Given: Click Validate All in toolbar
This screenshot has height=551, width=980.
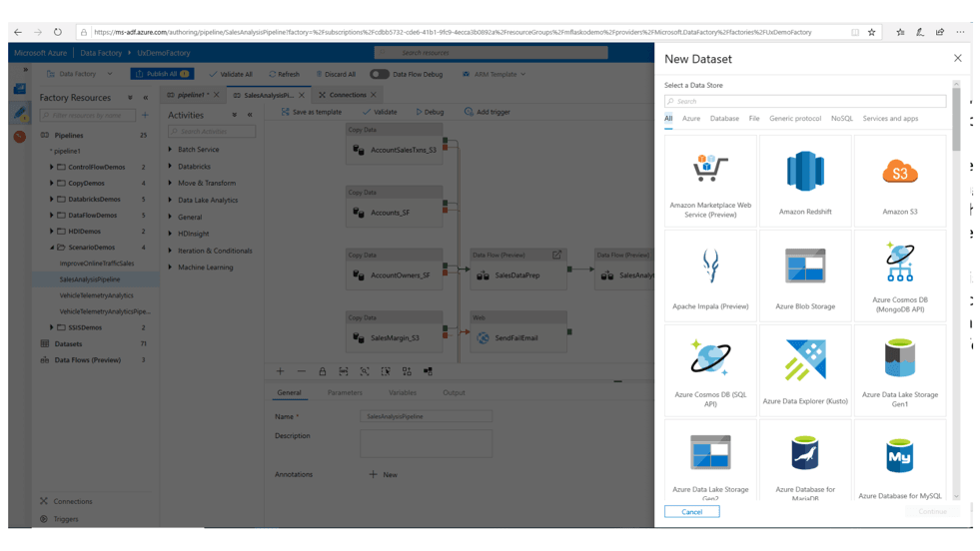Looking at the screenshot, I should pos(231,74).
